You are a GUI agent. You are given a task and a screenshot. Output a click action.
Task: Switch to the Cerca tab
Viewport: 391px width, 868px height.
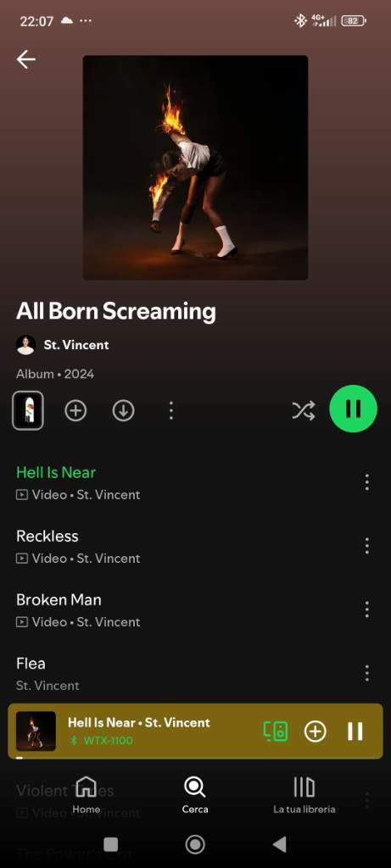(195, 795)
